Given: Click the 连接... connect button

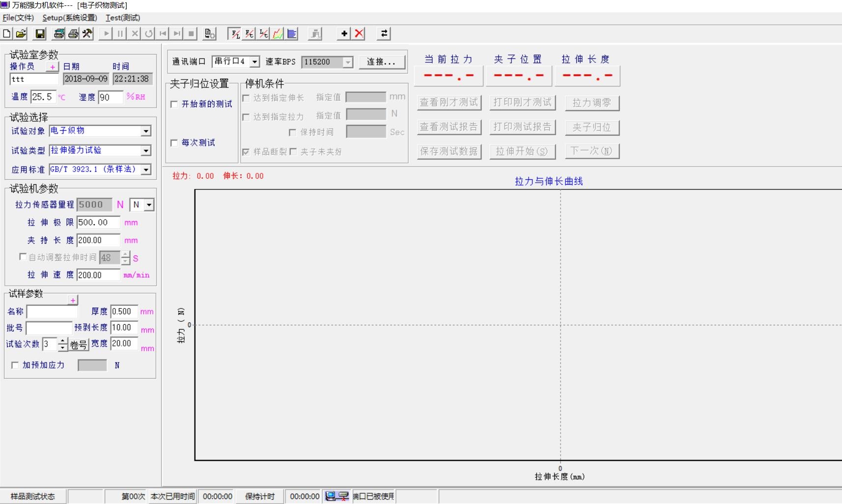Looking at the screenshot, I should tap(381, 62).
